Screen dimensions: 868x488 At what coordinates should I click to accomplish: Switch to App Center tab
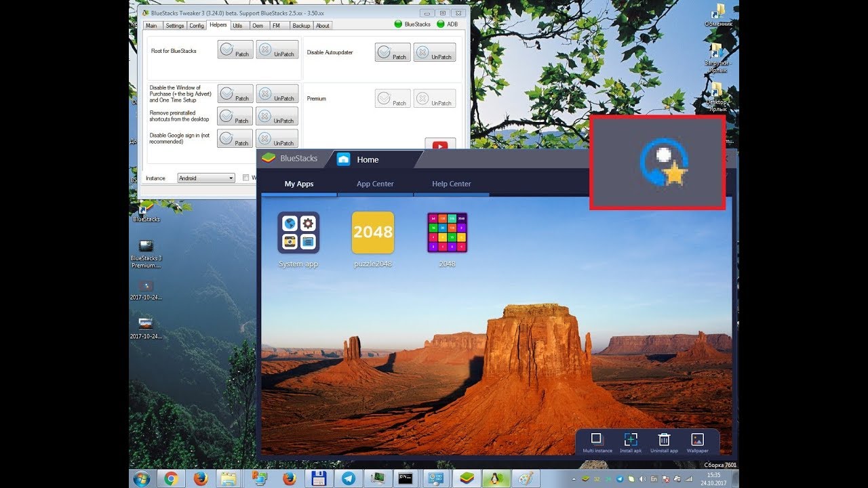click(x=375, y=184)
